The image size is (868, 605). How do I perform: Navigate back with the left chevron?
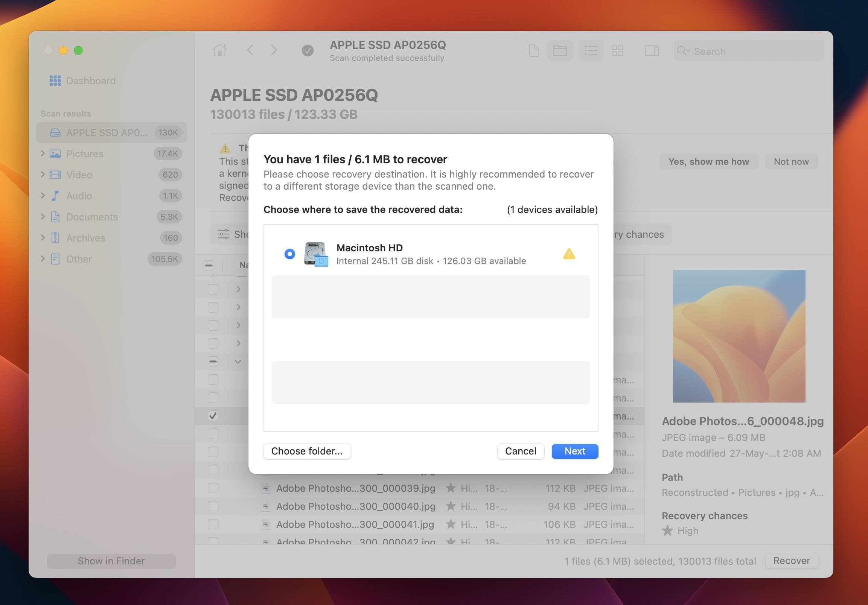[x=250, y=50]
